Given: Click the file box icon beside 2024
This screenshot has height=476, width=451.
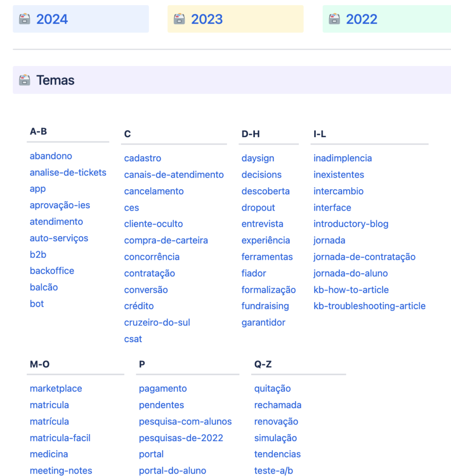Looking at the screenshot, I should tap(24, 19).
